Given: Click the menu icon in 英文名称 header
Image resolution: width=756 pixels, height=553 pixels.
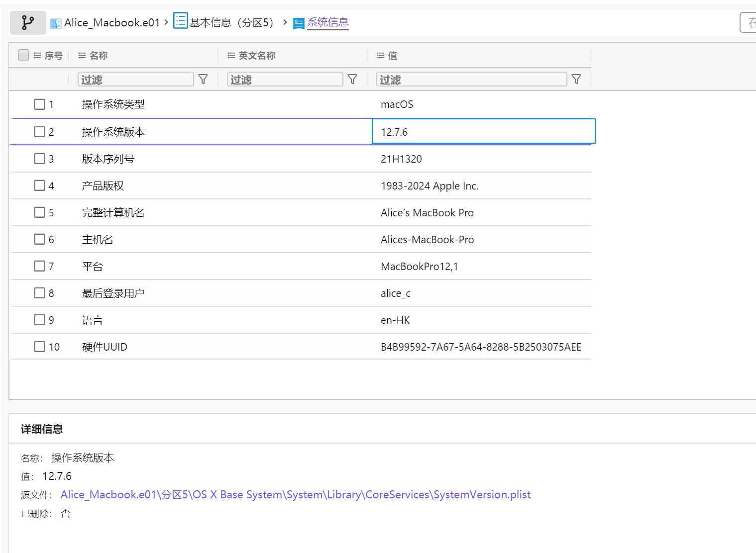Looking at the screenshot, I should 231,56.
